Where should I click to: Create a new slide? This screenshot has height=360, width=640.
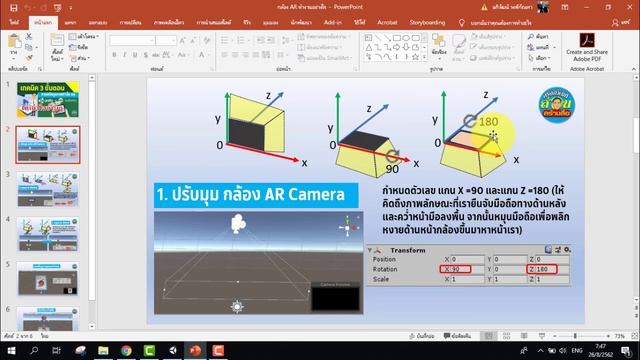(x=57, y=47)
